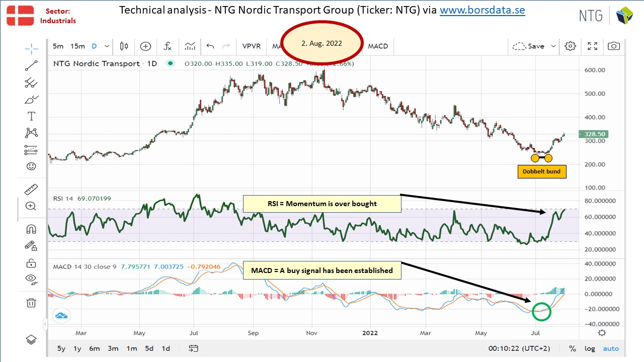
Task: Toggle auto scale mode
Action: click(611, 348)
